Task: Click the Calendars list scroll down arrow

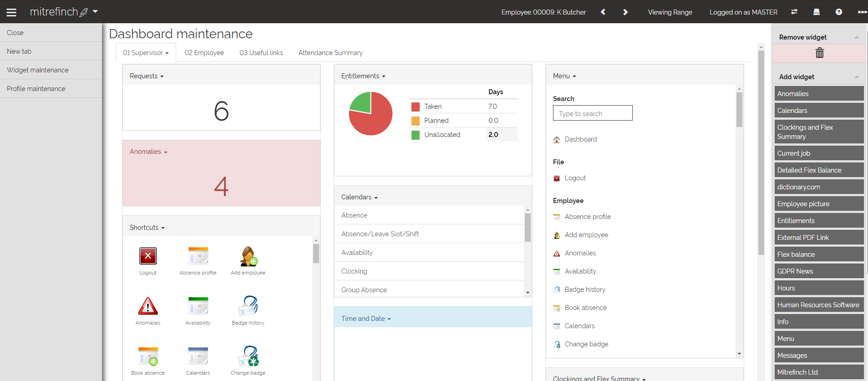Action: 528,293
